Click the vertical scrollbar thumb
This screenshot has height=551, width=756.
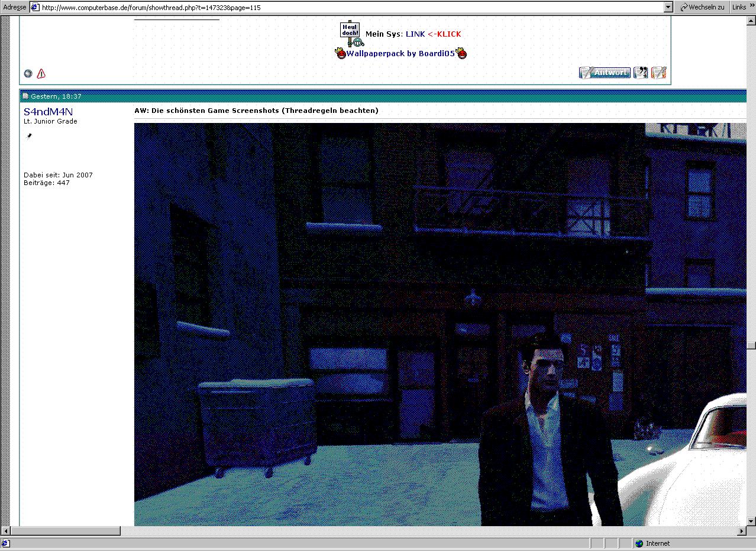pyautogui.click(x=751, y=345)
